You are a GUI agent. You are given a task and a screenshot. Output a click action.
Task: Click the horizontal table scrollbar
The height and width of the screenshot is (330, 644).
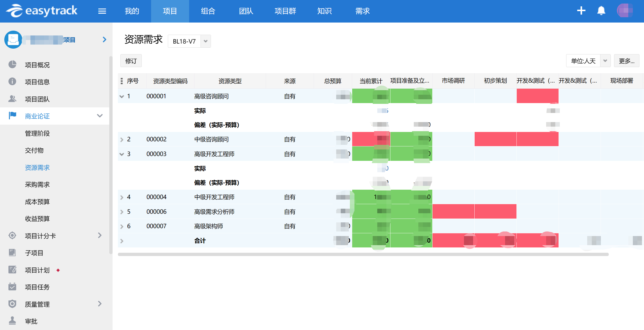pos(363,254)
